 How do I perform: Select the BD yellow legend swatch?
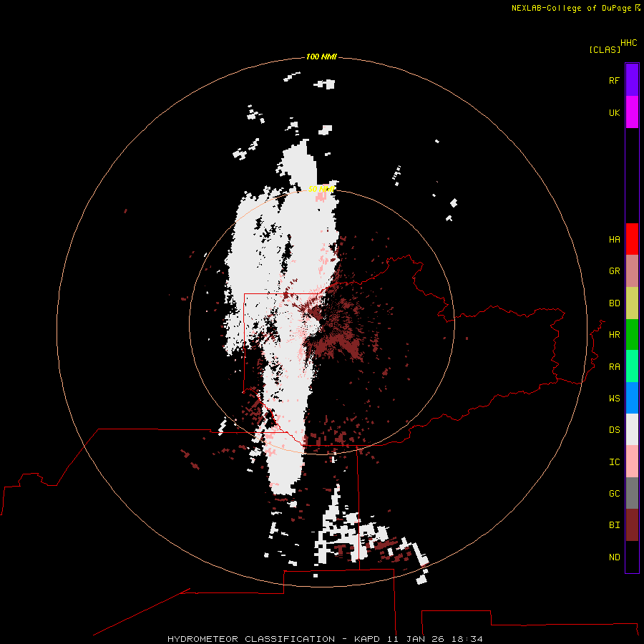point(632,303)
